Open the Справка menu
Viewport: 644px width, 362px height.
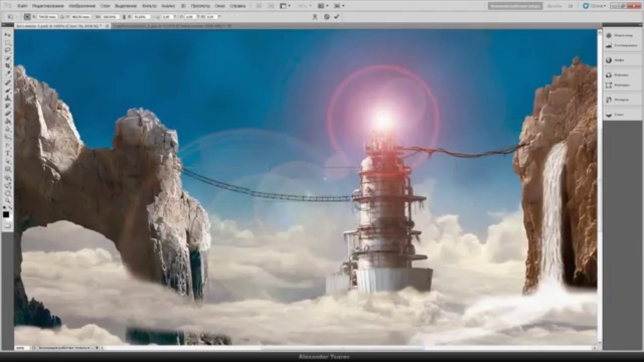(x=237, y=6)
